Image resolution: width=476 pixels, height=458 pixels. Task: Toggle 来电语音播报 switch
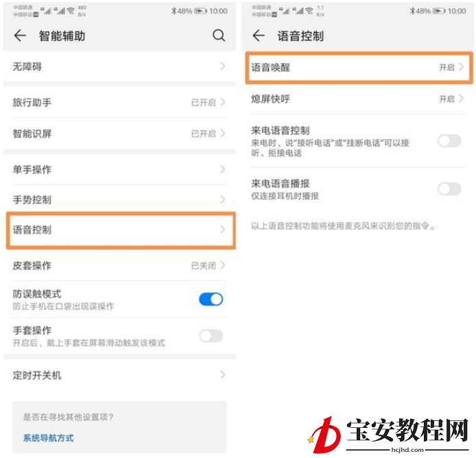point(449,189)
